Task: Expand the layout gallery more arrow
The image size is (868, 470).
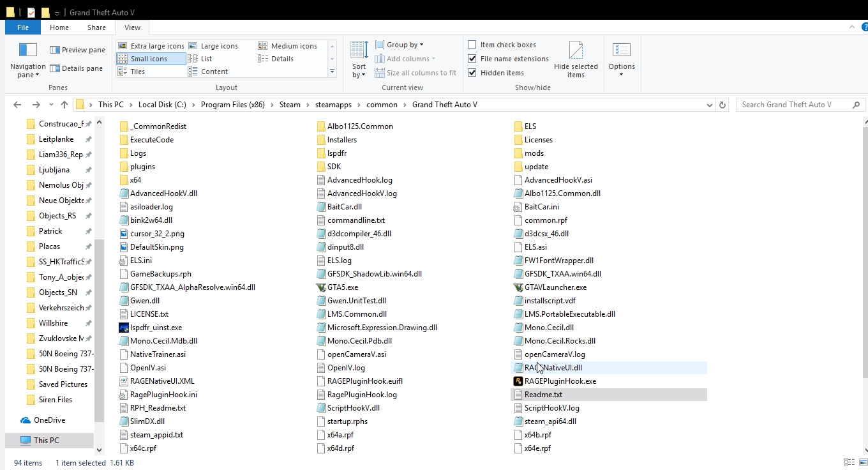Action: pyautogui.click(x=332, y=72)
